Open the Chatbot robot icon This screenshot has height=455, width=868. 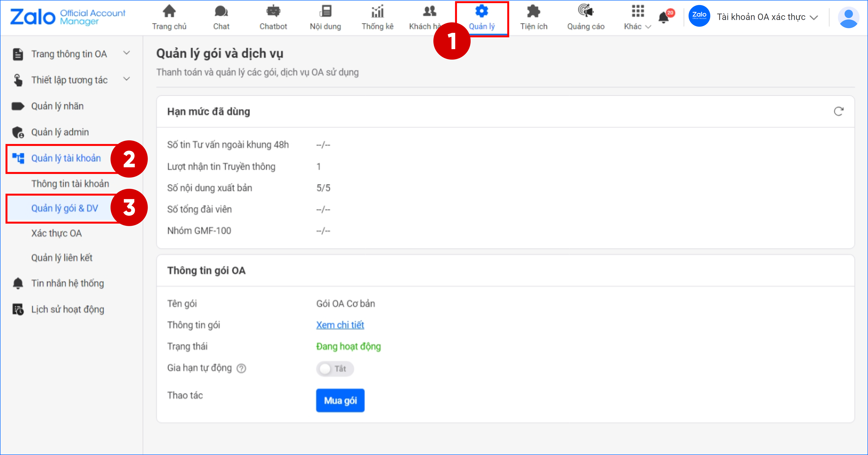coord(273,11)
